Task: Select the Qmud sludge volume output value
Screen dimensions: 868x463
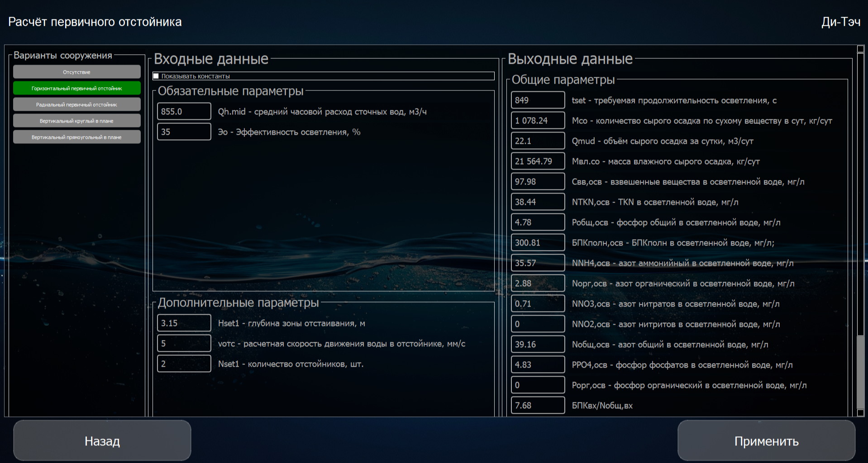Action: [x=538, y=141]
